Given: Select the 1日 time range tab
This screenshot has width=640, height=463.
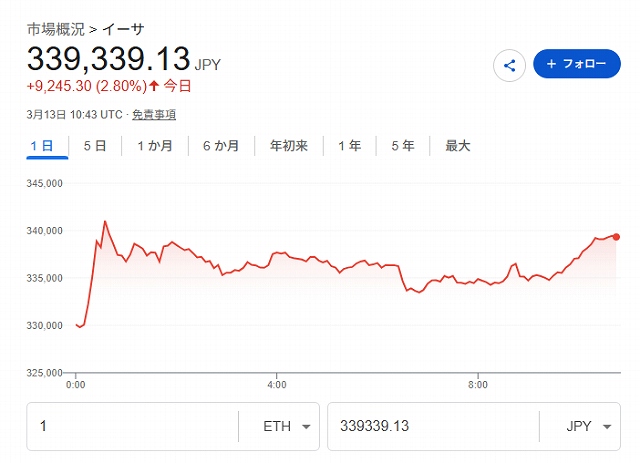Looking at the screenshot, I should tap(42, 146).
